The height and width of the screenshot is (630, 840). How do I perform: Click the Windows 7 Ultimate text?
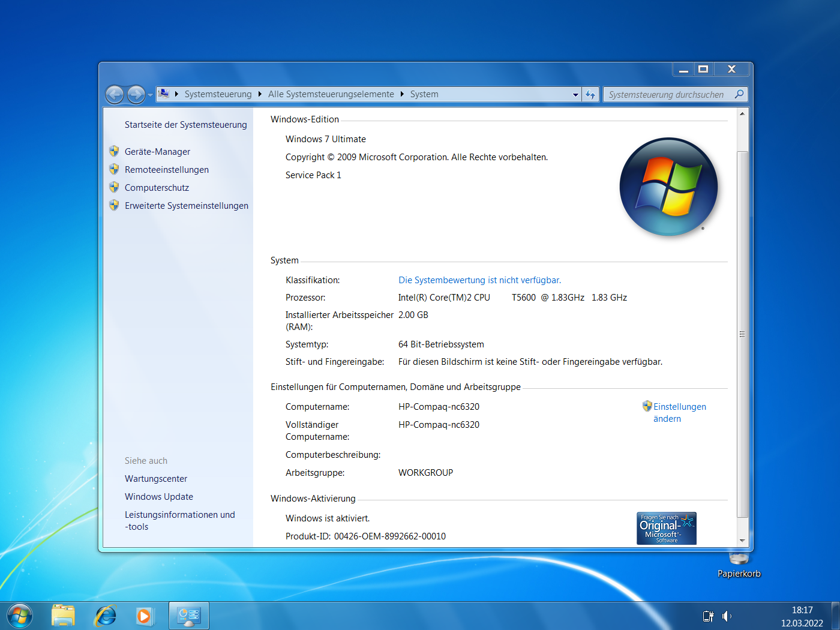(x=326, y=139)
